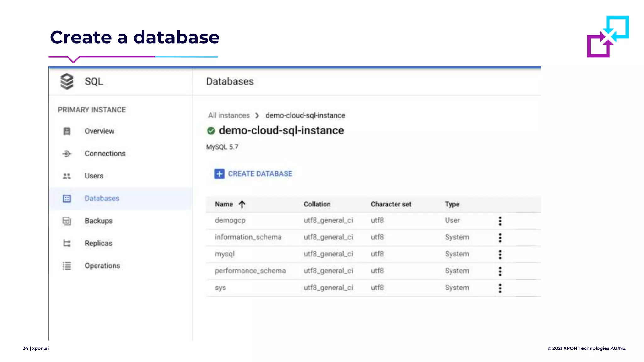Toggle sort arrow on Name column
Screen dimensions: 644x362
242,205
